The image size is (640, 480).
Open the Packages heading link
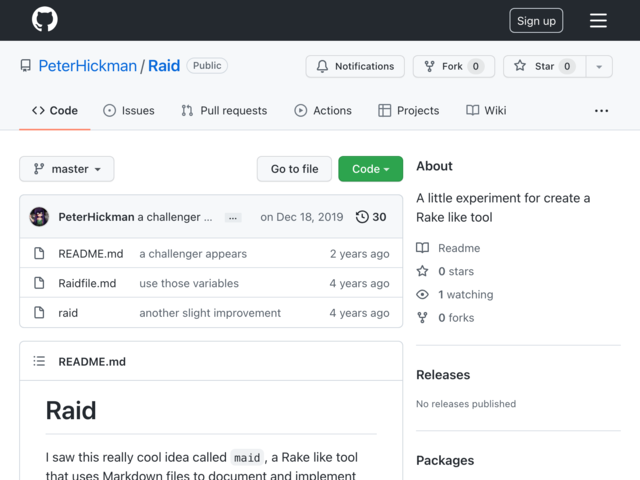tap(445, 460)
